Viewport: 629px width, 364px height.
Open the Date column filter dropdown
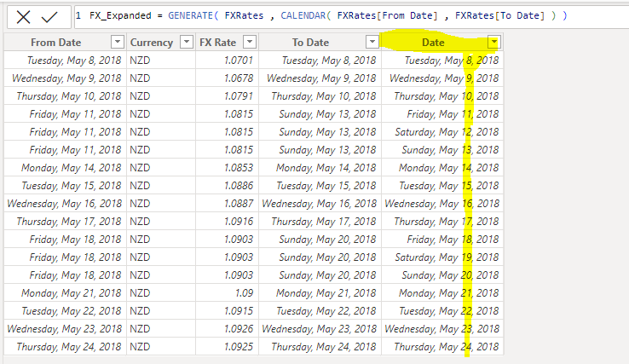click(493, 42)
